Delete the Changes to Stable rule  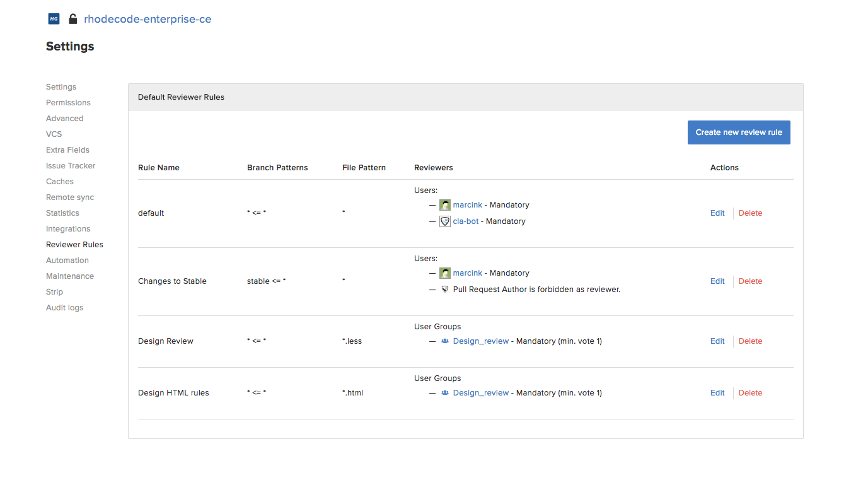[750, 281]
